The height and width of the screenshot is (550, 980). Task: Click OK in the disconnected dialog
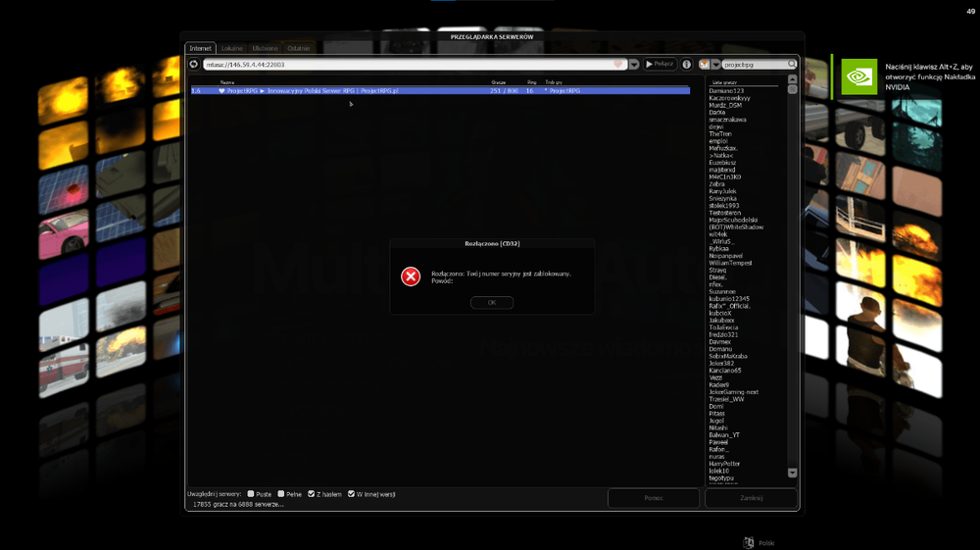click(x=492, y=303)
